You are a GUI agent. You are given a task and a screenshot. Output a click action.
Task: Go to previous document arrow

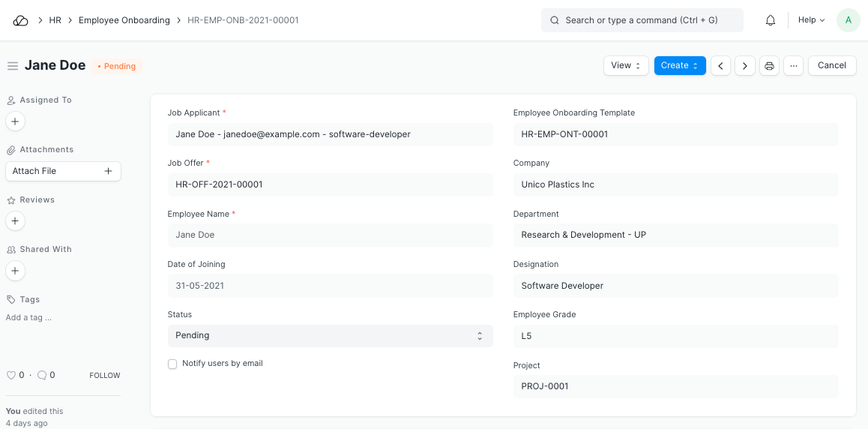point(720,66)
